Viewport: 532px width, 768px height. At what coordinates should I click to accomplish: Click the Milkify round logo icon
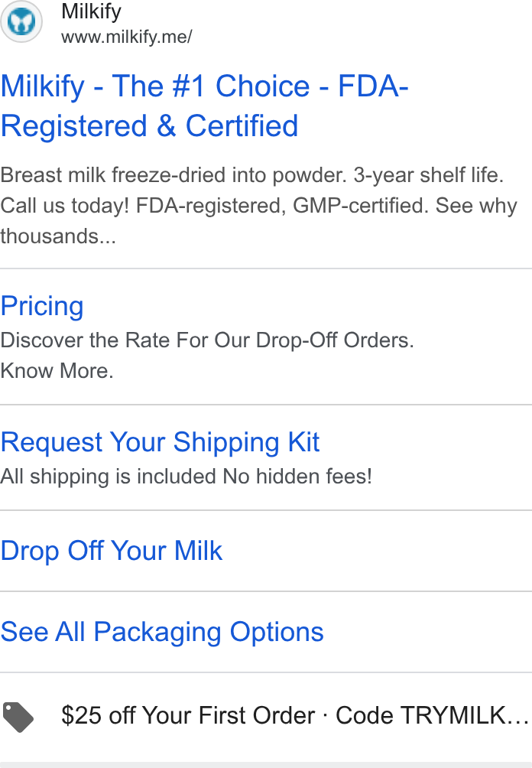point(21,21)
